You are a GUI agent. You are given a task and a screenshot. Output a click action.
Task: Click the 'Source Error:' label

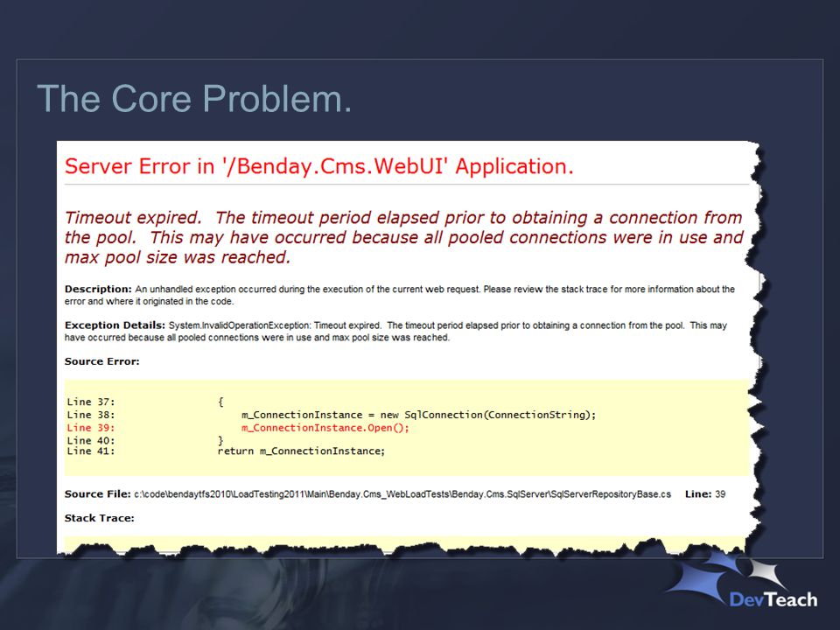101,361
